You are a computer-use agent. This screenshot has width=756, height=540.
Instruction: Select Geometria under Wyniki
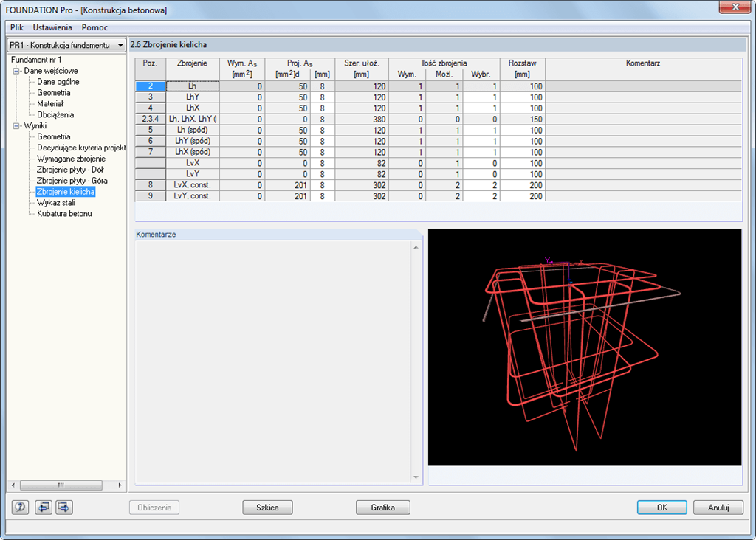[x=53, y=136]
